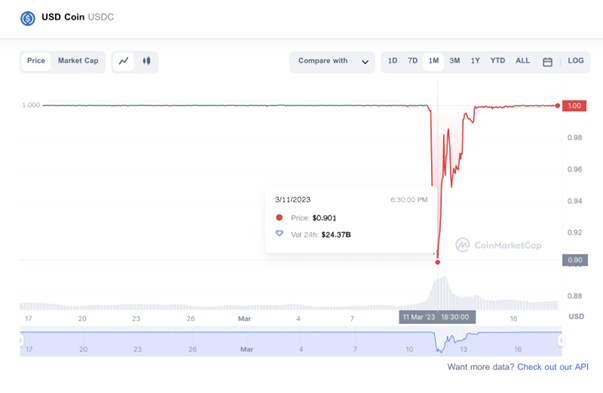Switch to line chart view icon
This screenshot has height=393, width=603.
click(123, 61)
